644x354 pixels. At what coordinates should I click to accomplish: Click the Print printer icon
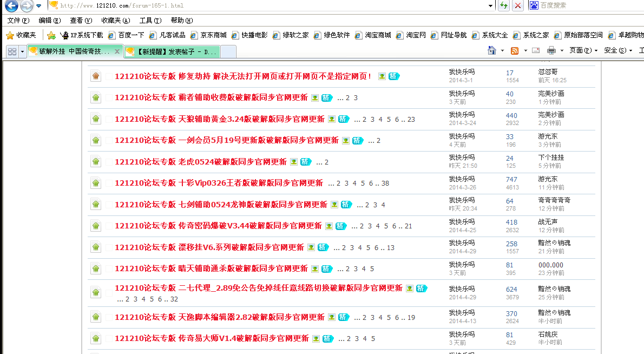[551, 50]
